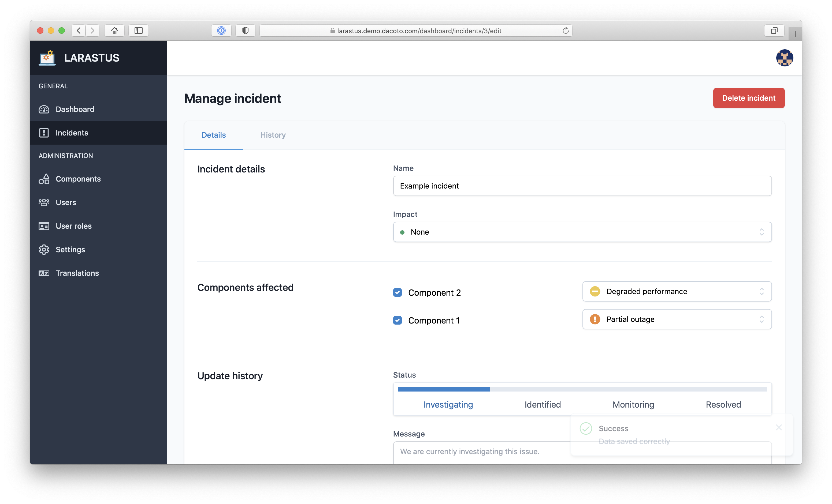
Task: Switch to the History tab
Action: point(273,135)
